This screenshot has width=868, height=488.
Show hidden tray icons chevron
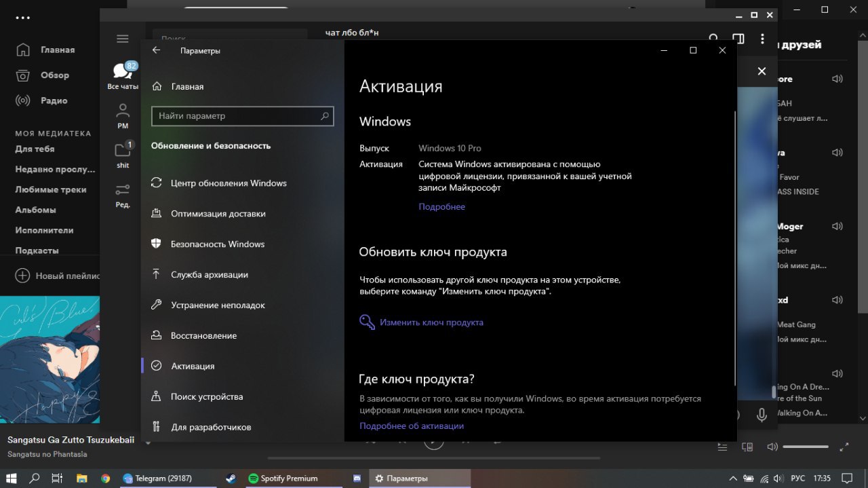(734, 478)
